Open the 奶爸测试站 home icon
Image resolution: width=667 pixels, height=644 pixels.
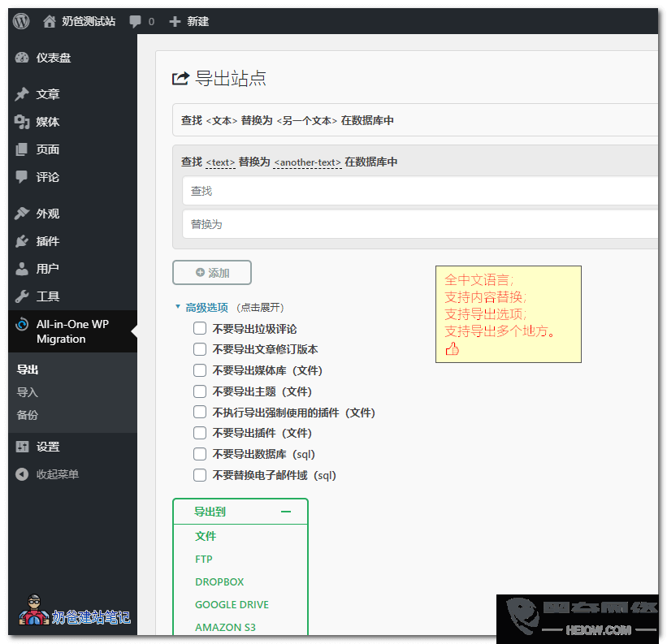(50, 21)
